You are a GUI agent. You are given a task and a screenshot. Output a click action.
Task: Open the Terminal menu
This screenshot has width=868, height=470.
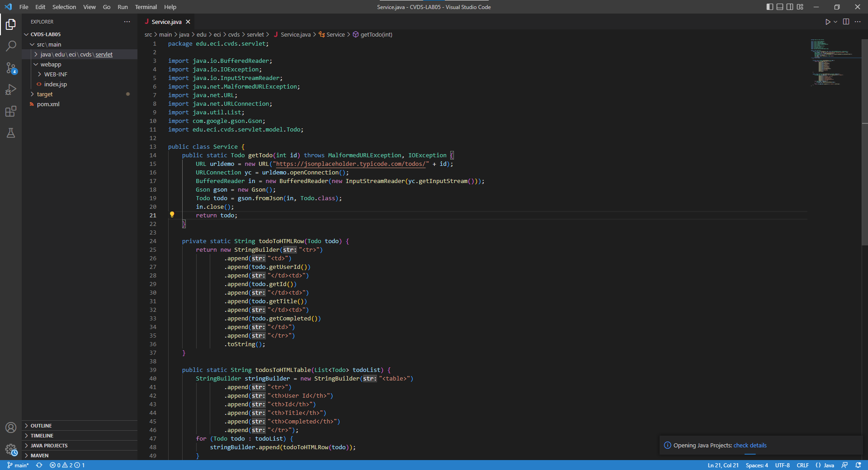tap(146, 7)
